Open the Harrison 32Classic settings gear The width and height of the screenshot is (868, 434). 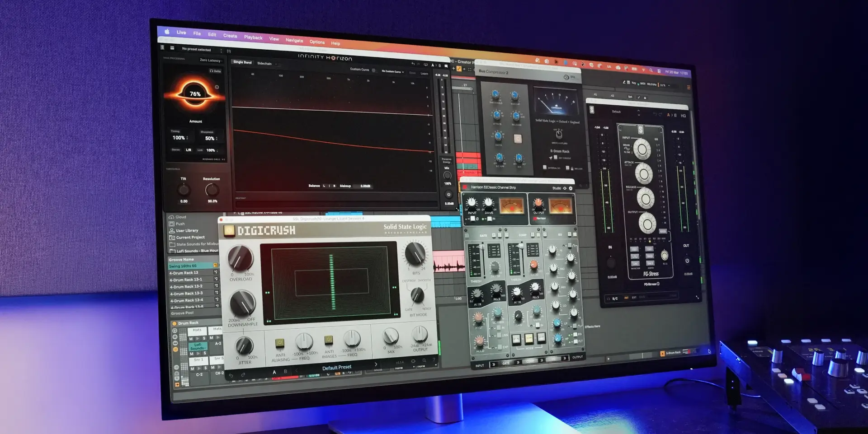[x=571, y=188]
